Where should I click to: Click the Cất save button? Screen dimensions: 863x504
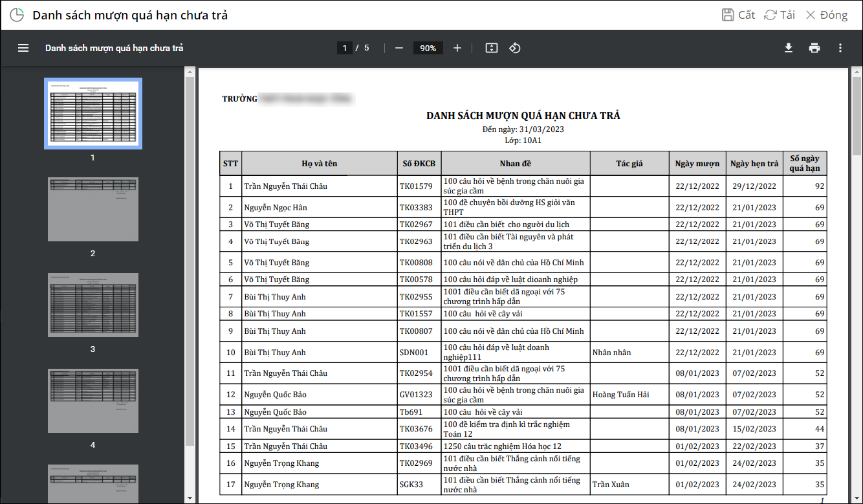[738, 15]
